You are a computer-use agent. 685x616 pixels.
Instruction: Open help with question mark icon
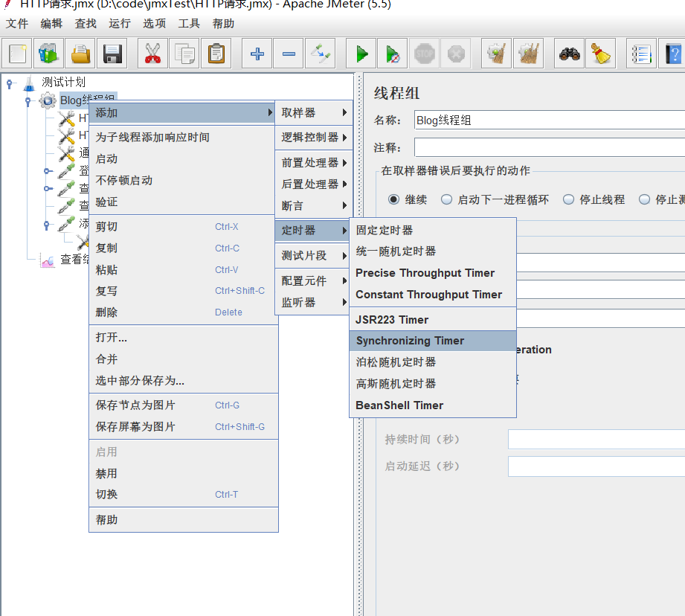pos(673,54)
